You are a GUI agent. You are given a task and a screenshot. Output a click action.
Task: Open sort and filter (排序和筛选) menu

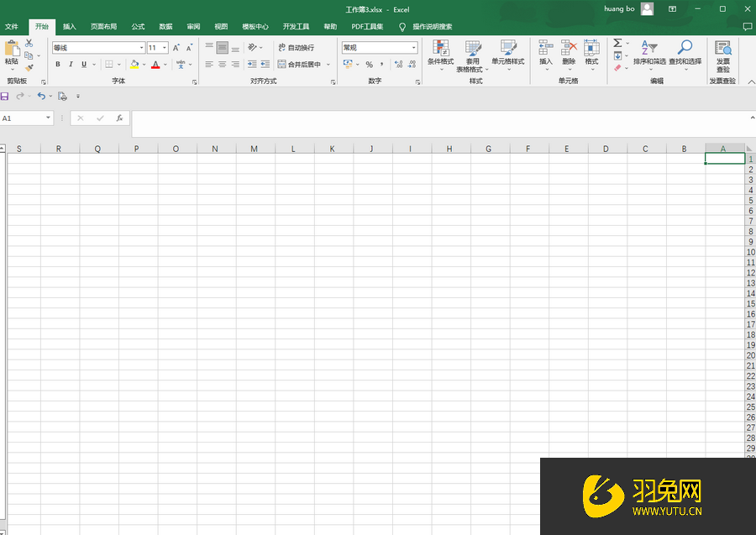(x=649, y=56)
